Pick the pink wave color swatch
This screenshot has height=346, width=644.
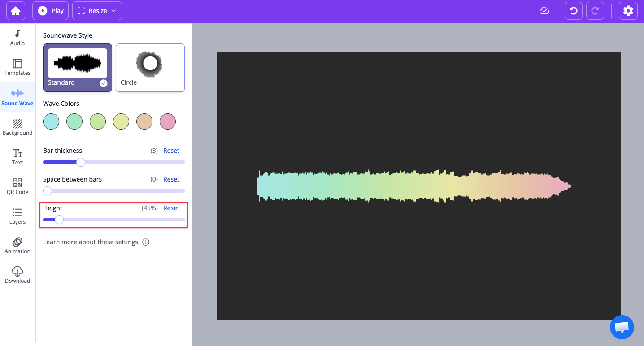tap(168, 121)
